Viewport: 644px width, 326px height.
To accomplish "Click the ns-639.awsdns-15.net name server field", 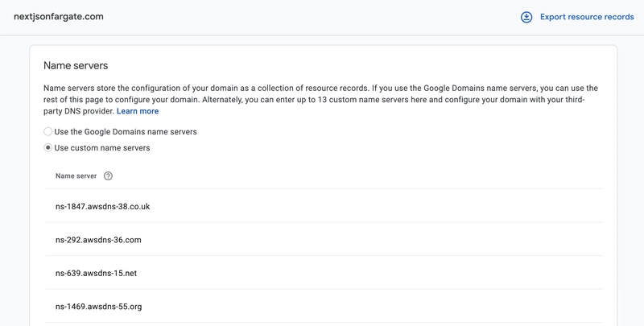I will click(x=97, y=273).
